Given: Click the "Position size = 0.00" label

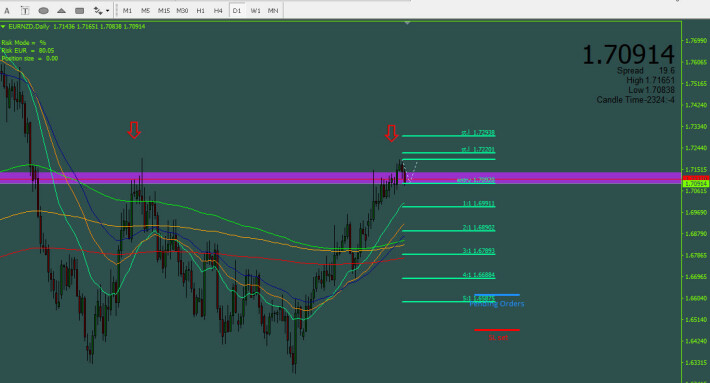Looking at the screenshot, I should click(29, 58).
